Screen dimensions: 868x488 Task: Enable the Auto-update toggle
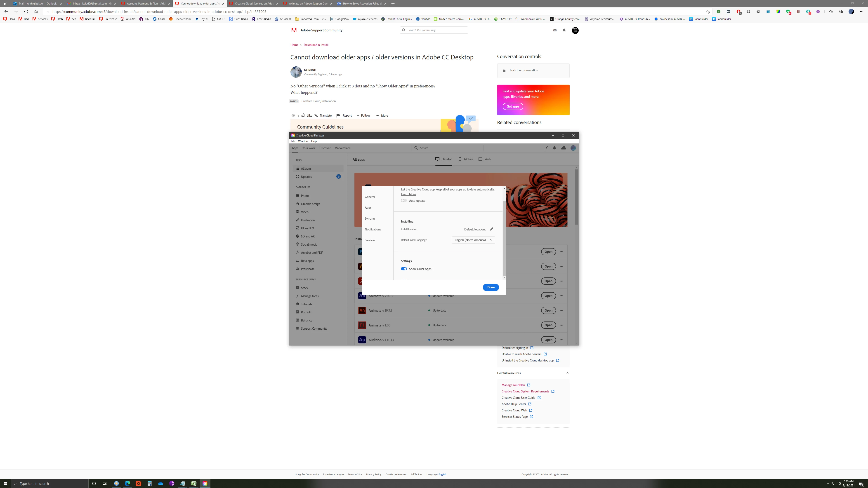[404, 201]
